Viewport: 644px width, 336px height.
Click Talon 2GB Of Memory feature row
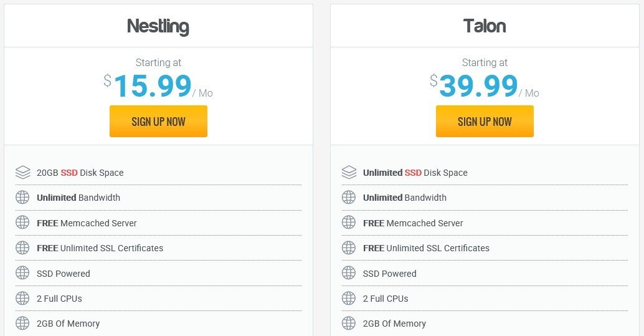(x=485, y=324)
